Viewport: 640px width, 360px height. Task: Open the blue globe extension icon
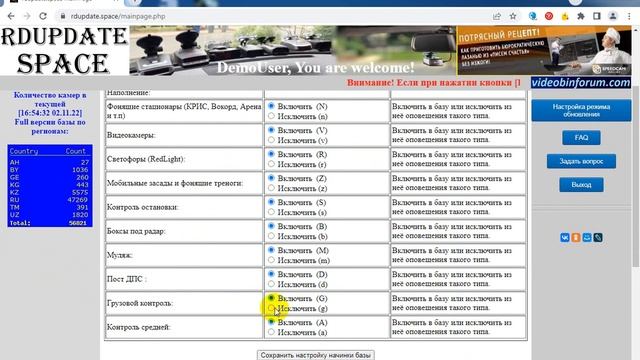click(x=533, y=16)
